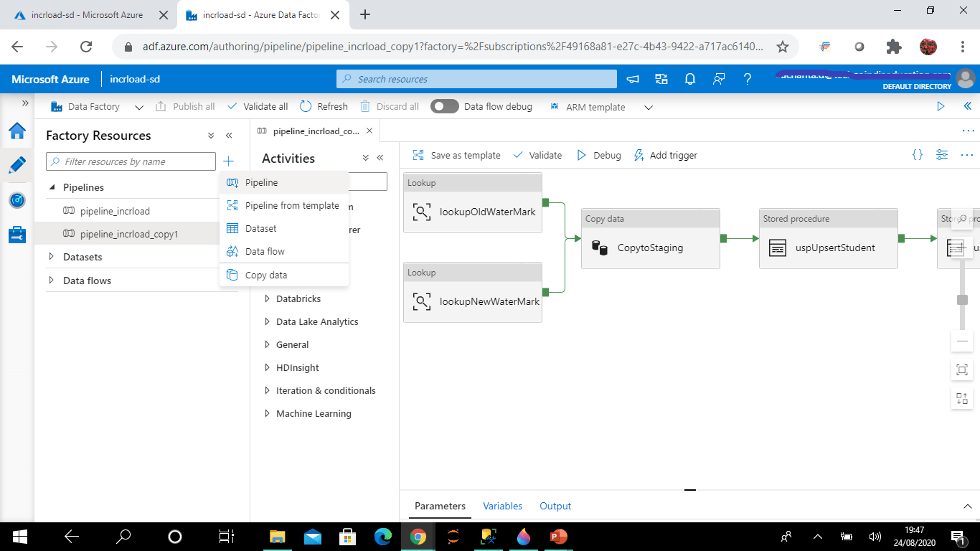Click the Filter resources by name field
This screenshot has width=980, height=551.
131,161
